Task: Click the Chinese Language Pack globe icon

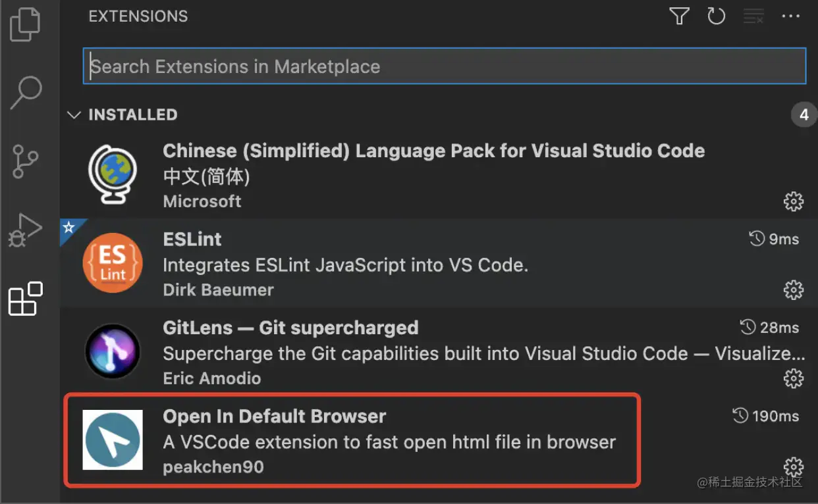Action: (112, 175)
